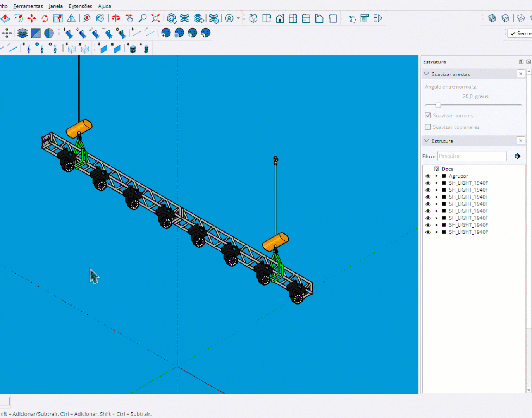Viewport: 532px width, 418px height.
Task: Click the angle between normals slider handle
Action: [x=438, y=105]
